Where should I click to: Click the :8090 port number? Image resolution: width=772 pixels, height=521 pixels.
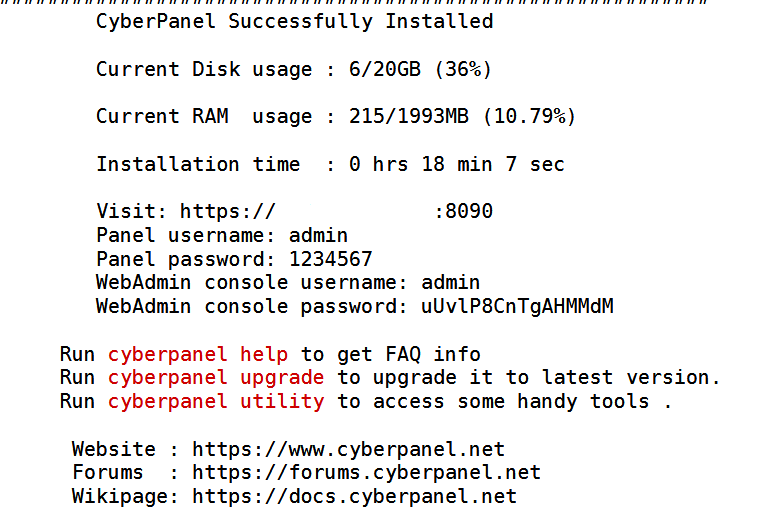(464, 212)
